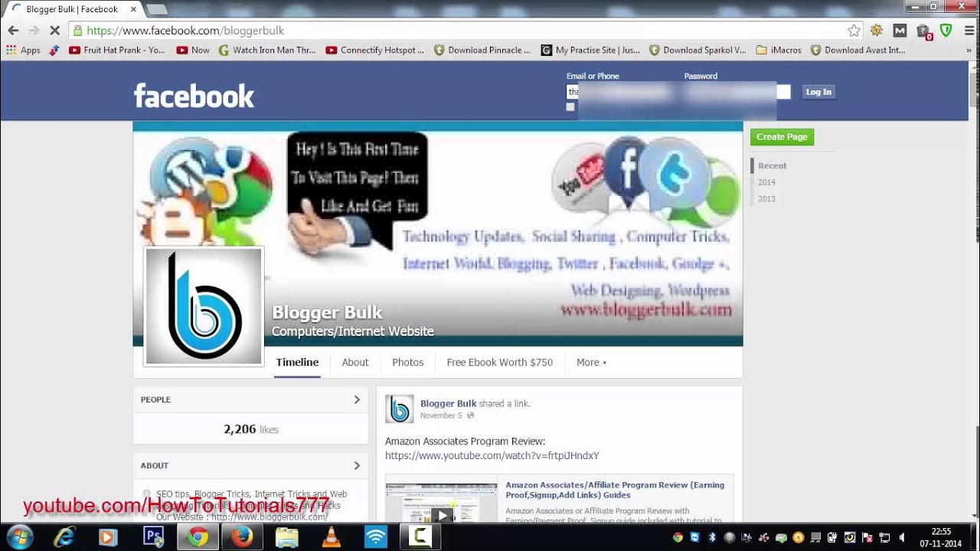Open the post author's small avatar
Viewport: 980px width, 551px height.
click(x=399, y=409)
